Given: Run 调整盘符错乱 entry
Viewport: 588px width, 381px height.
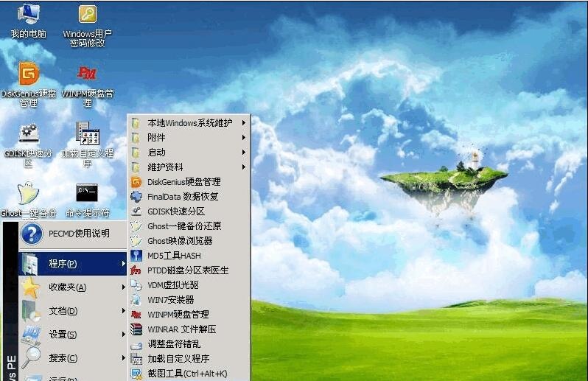Looking at the screenshot, I should coord(189,344).
